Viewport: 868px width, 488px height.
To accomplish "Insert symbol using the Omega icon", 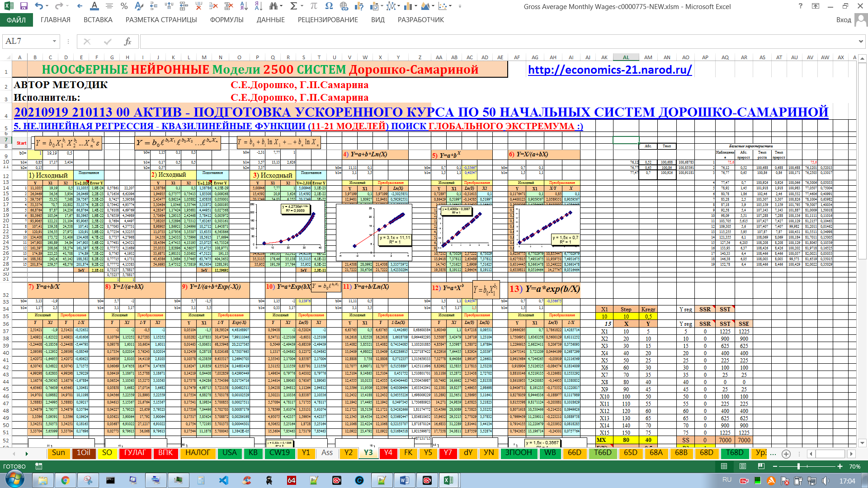I will click(x=329, y=6).
